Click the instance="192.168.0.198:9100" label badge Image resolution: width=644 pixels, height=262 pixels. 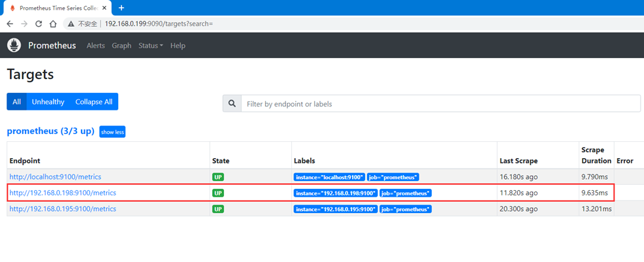(x=336, y=193)
